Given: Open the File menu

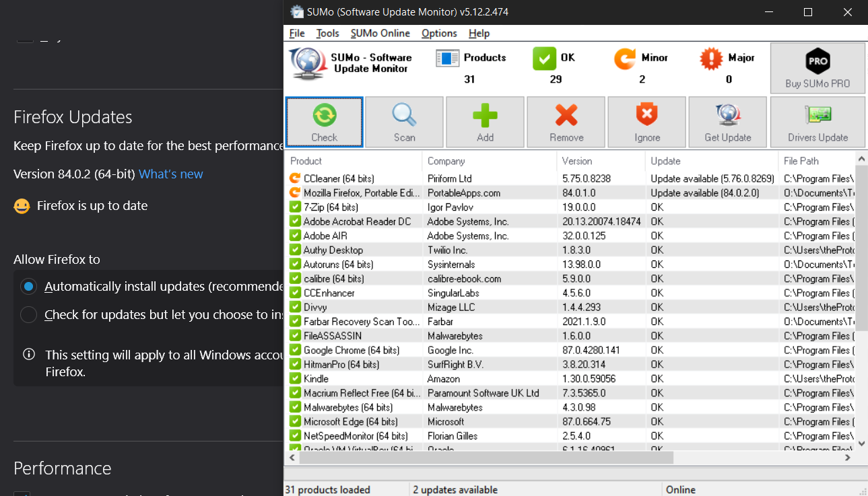Looking at the screenshot, I should pos(297,33).
